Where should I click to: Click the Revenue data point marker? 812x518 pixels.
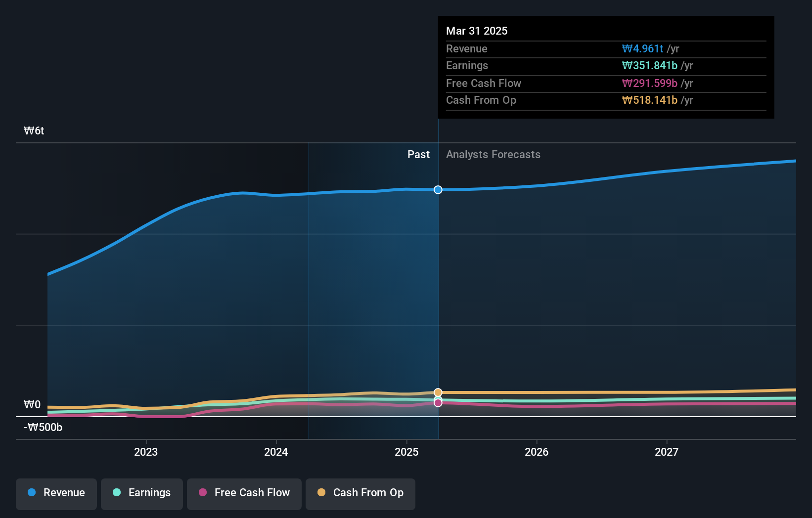pyautogui.click(x=438, y=190)
